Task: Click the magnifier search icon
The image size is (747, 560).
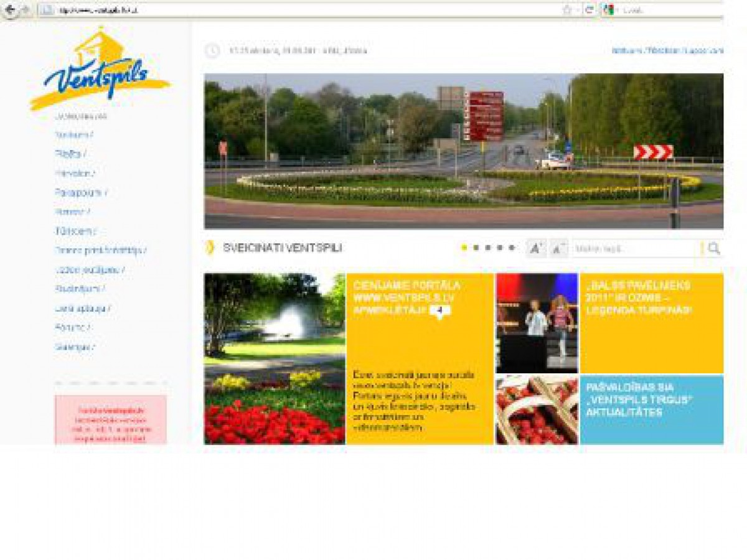Action: [x=714, y=248]
